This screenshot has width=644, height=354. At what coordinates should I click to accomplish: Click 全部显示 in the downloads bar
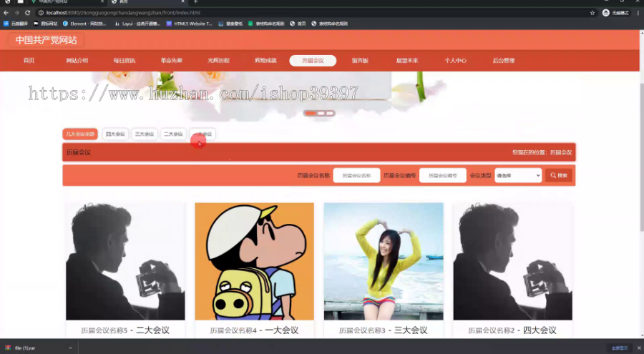(620, 348)
